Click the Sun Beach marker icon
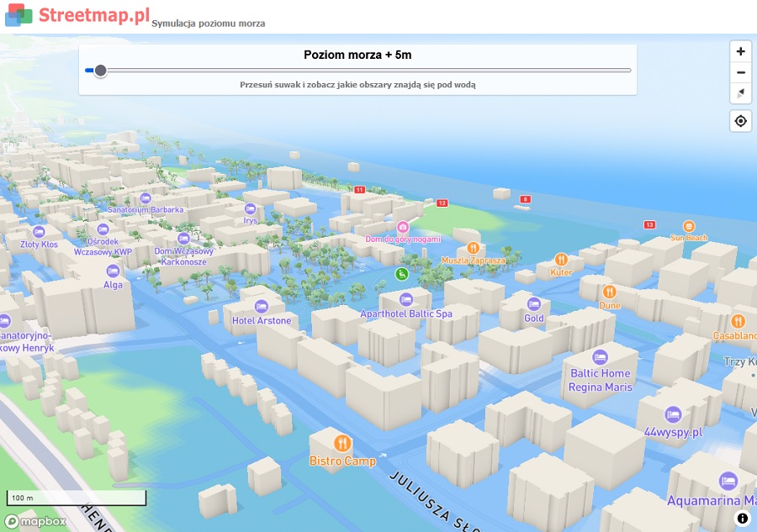Screen dimensions: 757x532 click(x=689, y=226)
